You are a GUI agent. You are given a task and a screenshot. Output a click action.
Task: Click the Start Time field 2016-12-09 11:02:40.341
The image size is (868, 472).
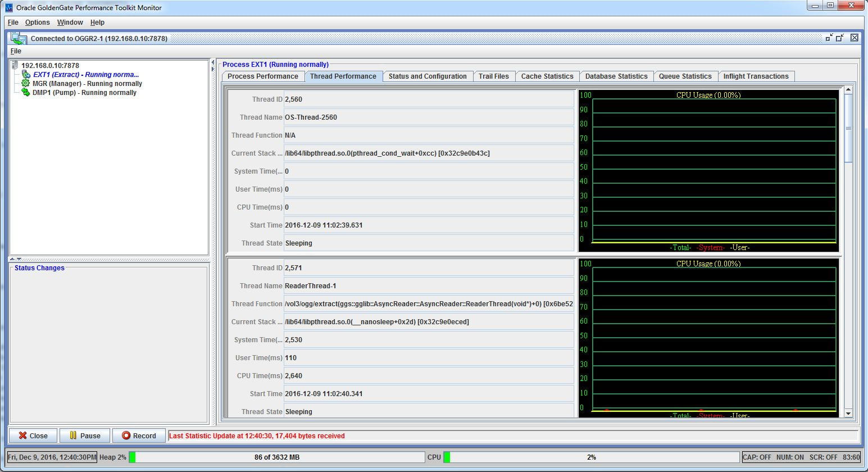click(429, 394)
